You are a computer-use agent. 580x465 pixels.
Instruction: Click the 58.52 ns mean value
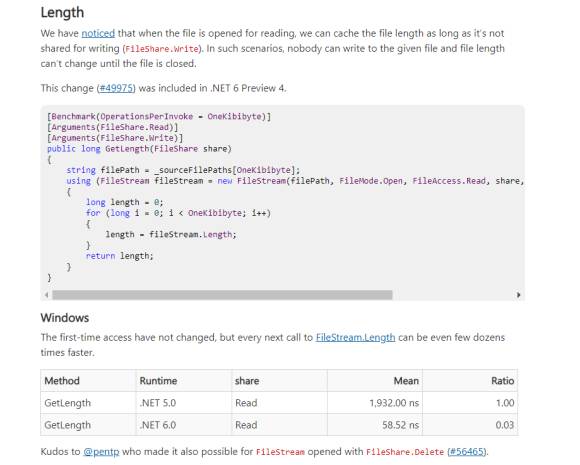(400, 425)
